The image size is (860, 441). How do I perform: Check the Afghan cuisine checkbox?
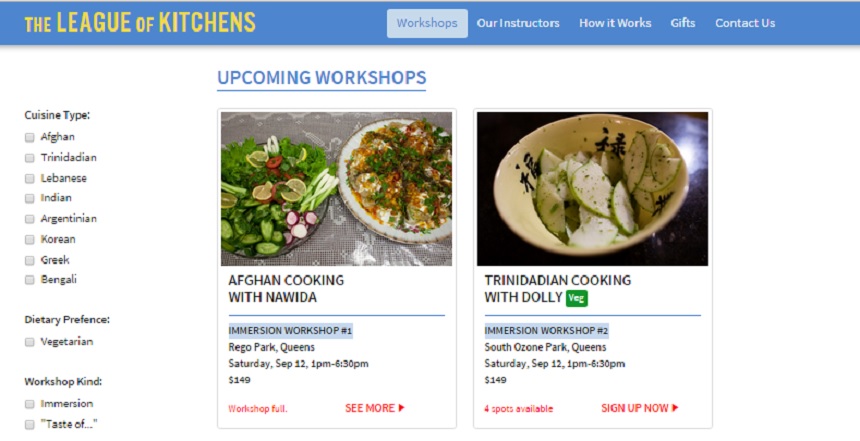pos(30,137)
